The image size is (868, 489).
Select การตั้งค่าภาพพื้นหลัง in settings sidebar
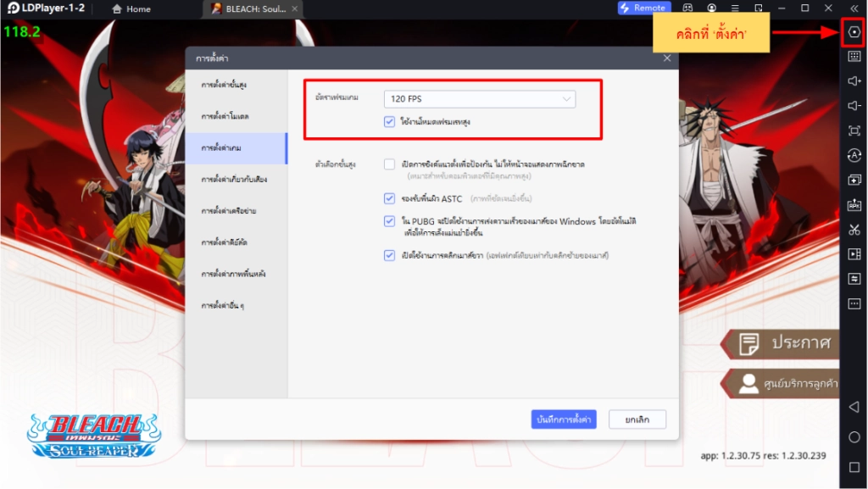pyautogui.click(x=236, y=274)
